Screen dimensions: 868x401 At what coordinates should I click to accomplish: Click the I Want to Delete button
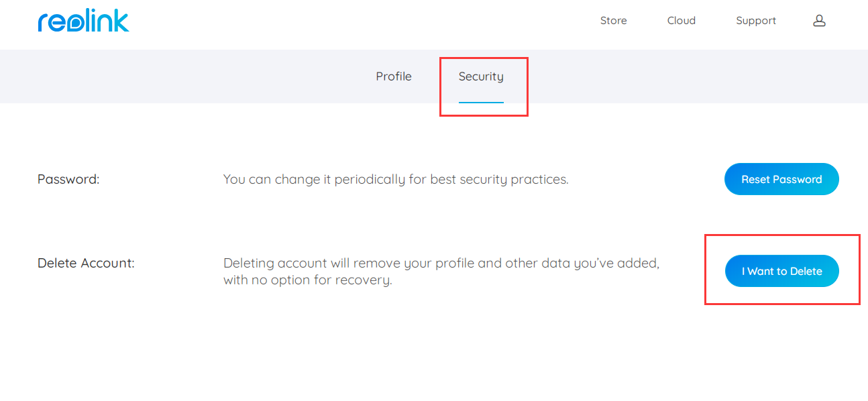click(x=782, y=271)
